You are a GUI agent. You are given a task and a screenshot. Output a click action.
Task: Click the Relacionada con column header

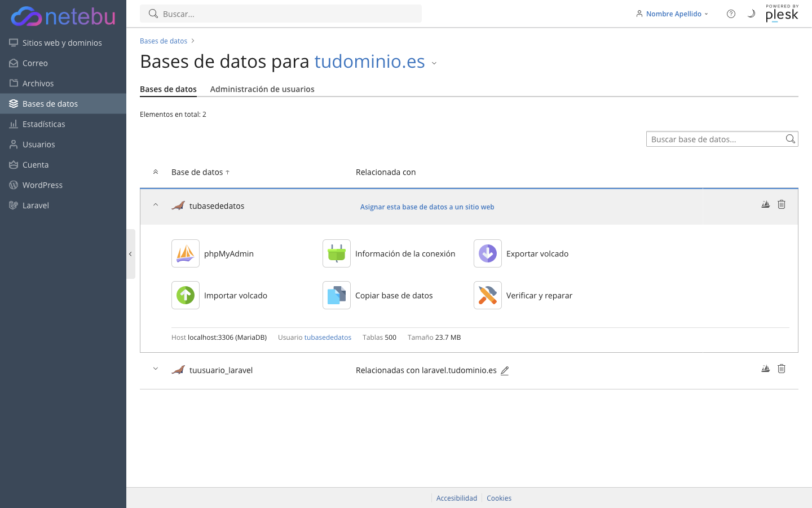click(386, 172)
